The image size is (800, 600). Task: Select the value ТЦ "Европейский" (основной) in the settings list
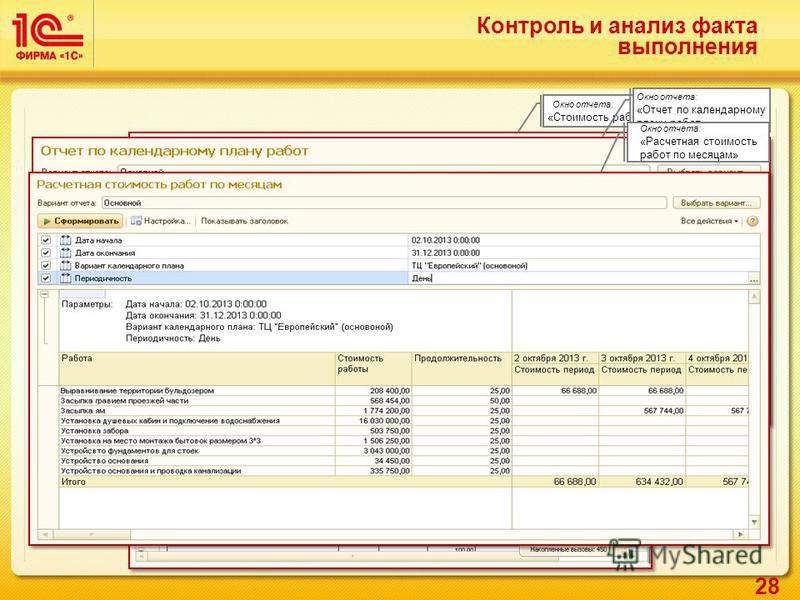coord(469,265)
